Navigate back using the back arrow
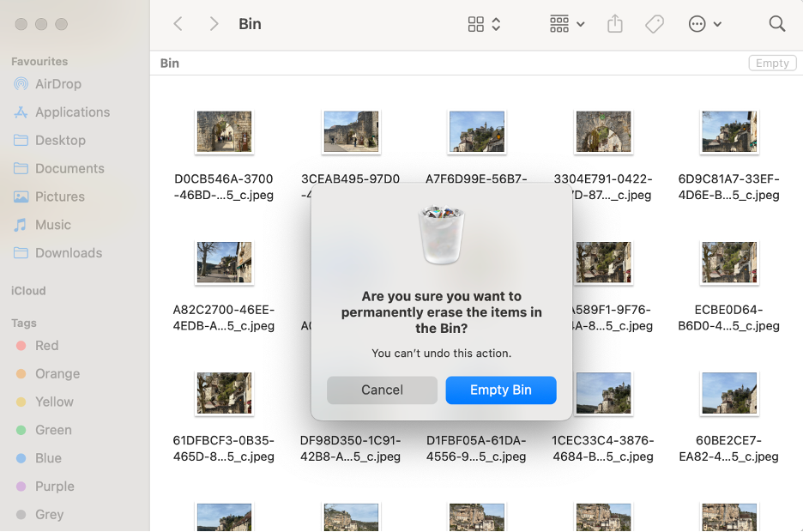The height and width of the screenshot is (532, 803). (178, 23)
